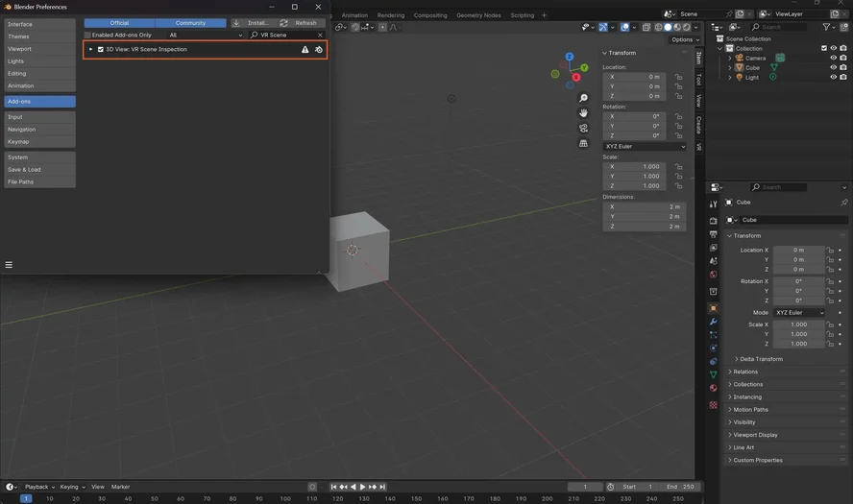This screenshot has height=504, width=853.
Task: Open the hamburger menu in Blender Preferences
Action: [9, 265]
